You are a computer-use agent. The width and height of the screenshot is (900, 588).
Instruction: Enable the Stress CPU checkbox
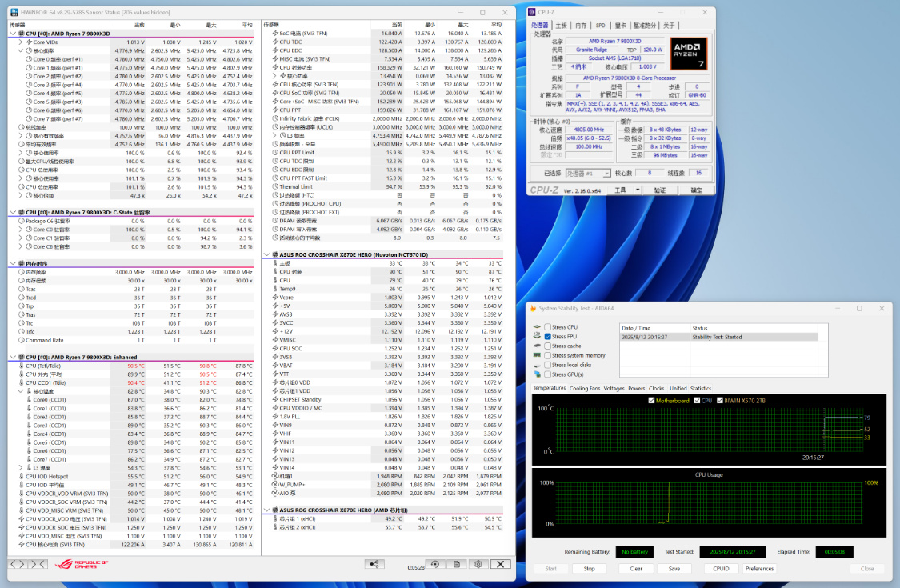(x=548, y=327)
